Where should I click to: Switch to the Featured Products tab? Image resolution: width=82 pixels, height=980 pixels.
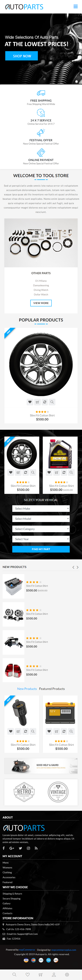[x=52, y=689]
